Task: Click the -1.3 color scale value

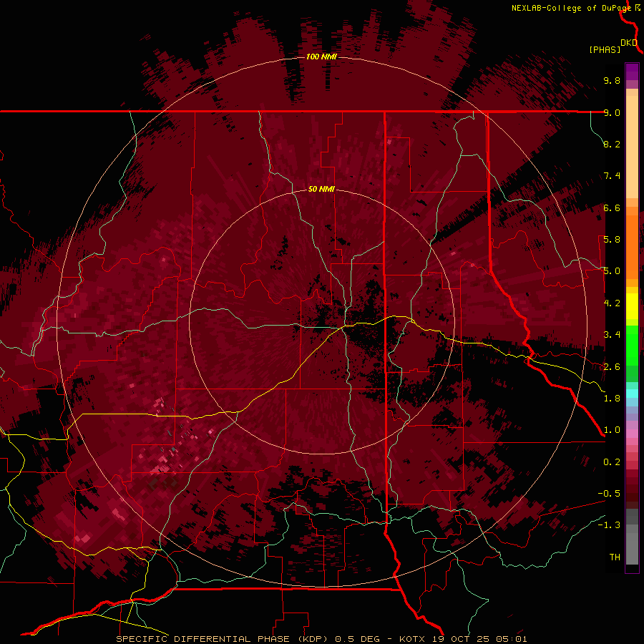Action: [x=609, y=525]
